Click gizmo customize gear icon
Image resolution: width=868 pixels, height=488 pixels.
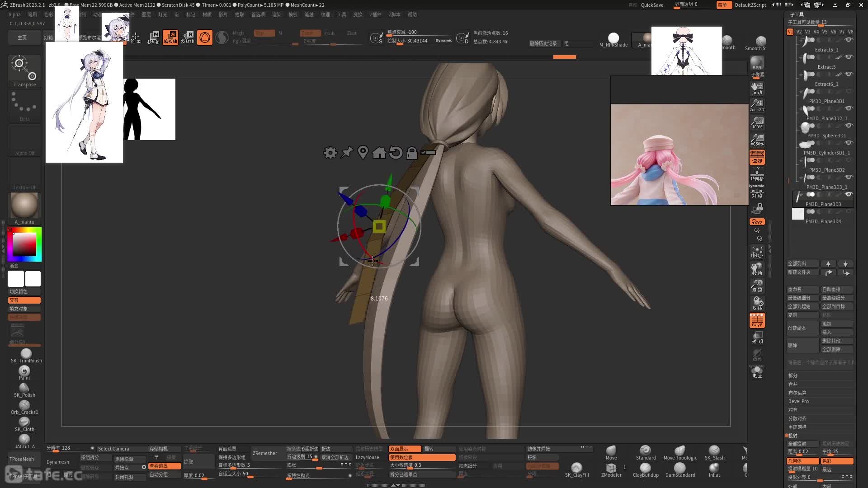coord(330,153)
